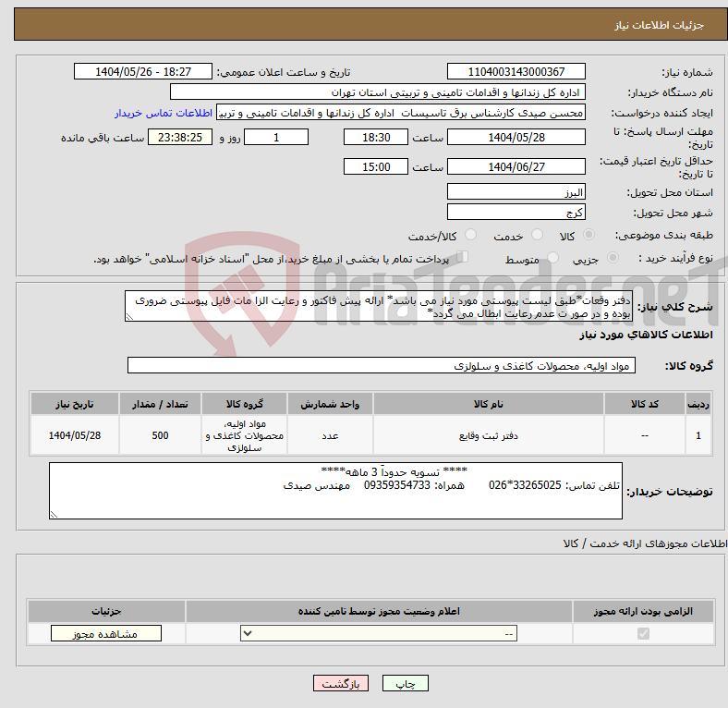
Task: Click the request creator field
Action: (x=401, y=113)
